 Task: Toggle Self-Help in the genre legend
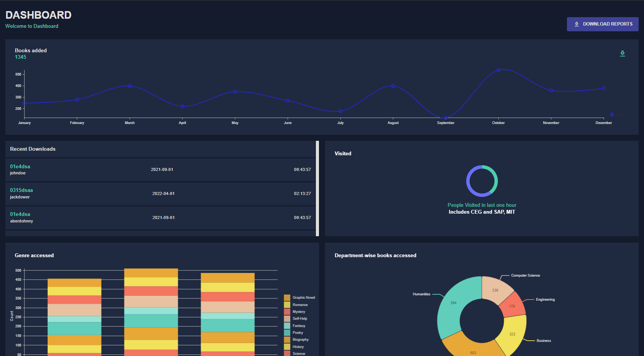(296, 319)
